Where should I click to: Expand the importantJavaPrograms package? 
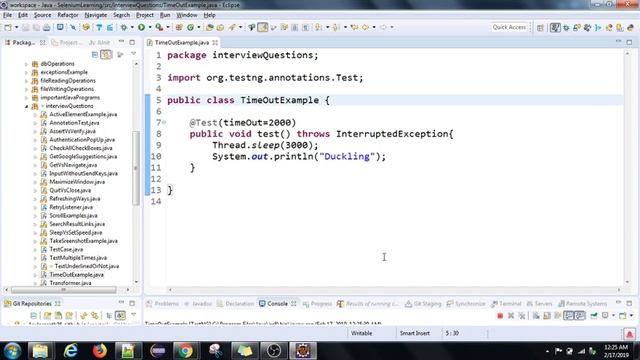27,98
